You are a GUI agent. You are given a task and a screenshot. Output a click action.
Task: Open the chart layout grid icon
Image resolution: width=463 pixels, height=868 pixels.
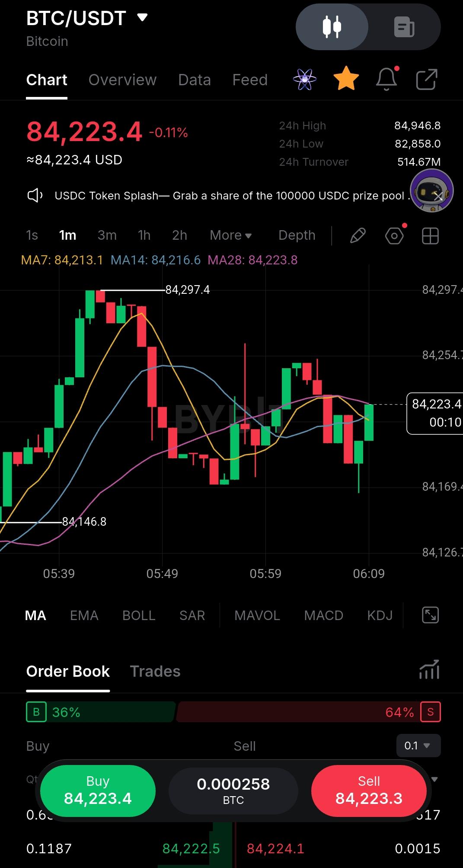[x=430, y=236]
